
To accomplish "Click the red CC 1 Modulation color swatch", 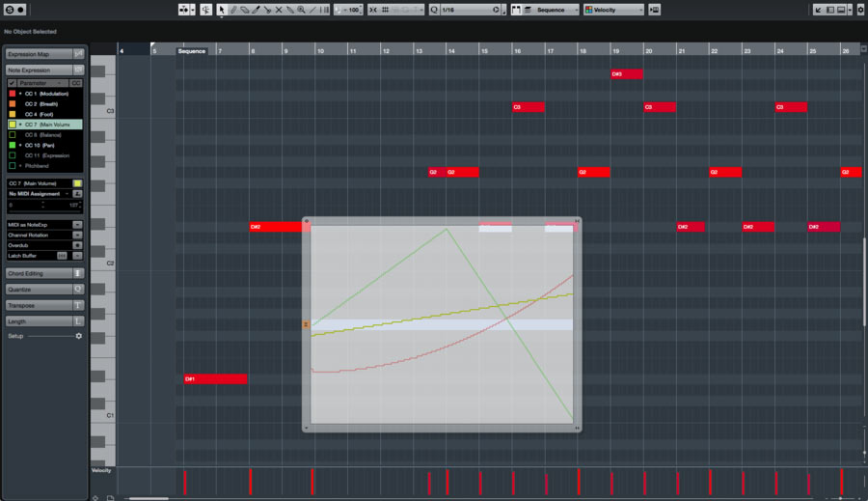I will tap(13, 94).
